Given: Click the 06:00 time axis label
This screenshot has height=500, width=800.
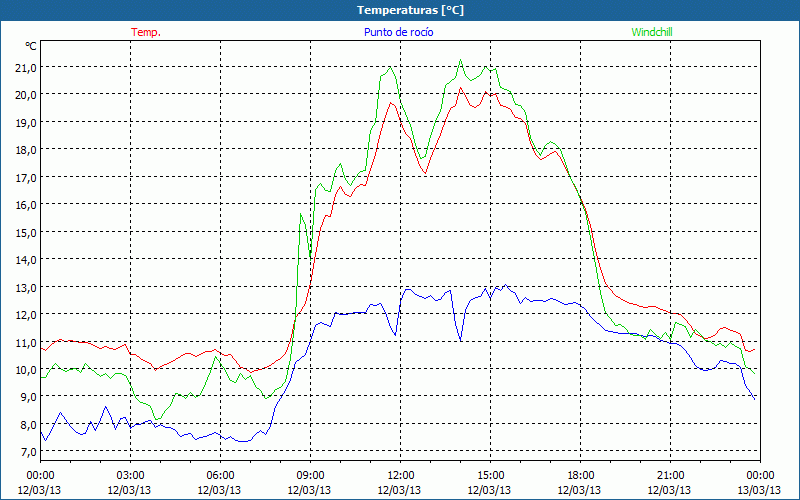Looking at the screenshot, I should click(220, 476).
